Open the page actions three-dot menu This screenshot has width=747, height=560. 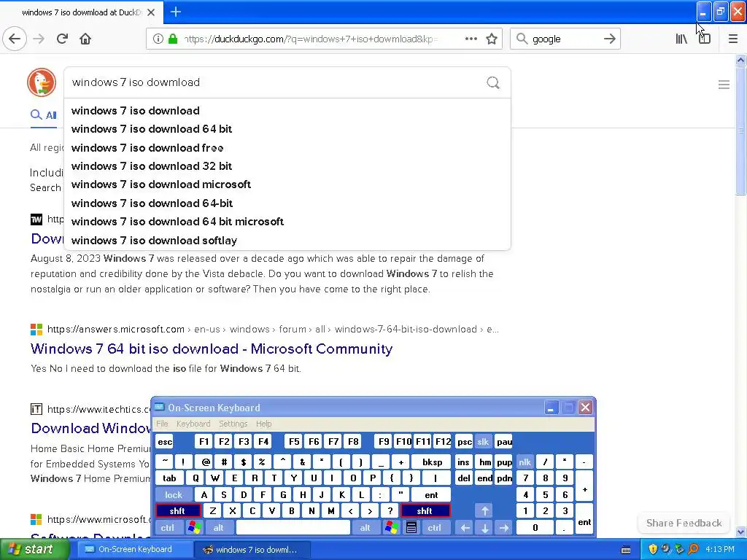[471, 39]
